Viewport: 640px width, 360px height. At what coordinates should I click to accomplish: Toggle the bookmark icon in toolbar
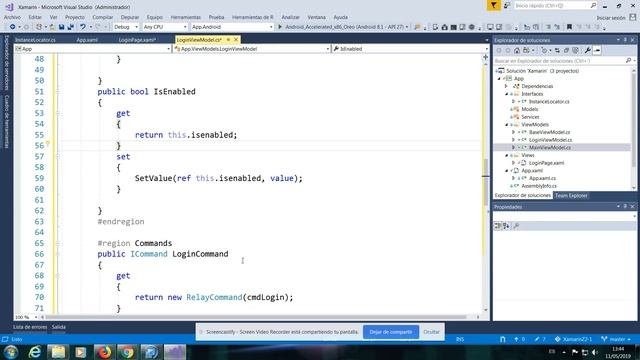coord(569,27)
